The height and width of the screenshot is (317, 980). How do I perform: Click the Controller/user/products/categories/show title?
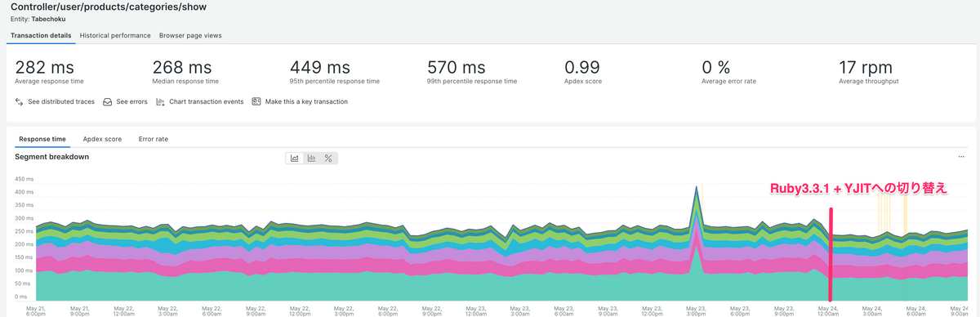coord(109,7)
